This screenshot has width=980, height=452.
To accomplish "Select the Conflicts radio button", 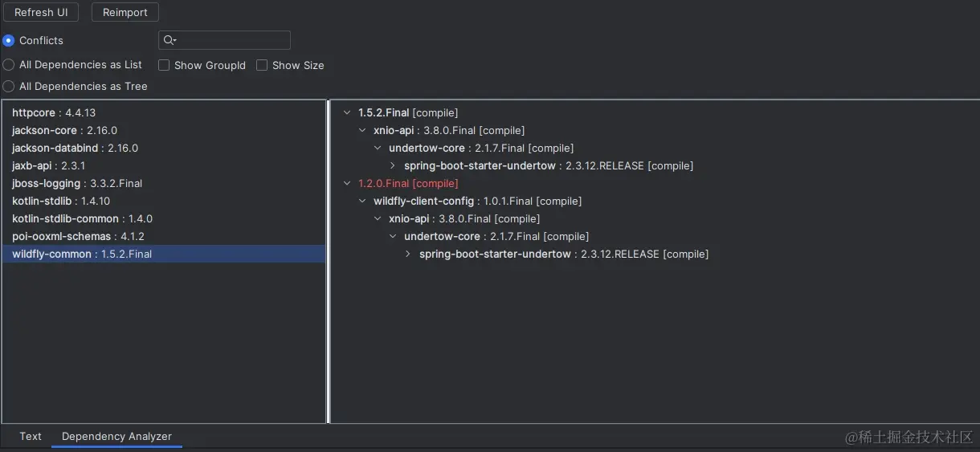I will 9,40.
